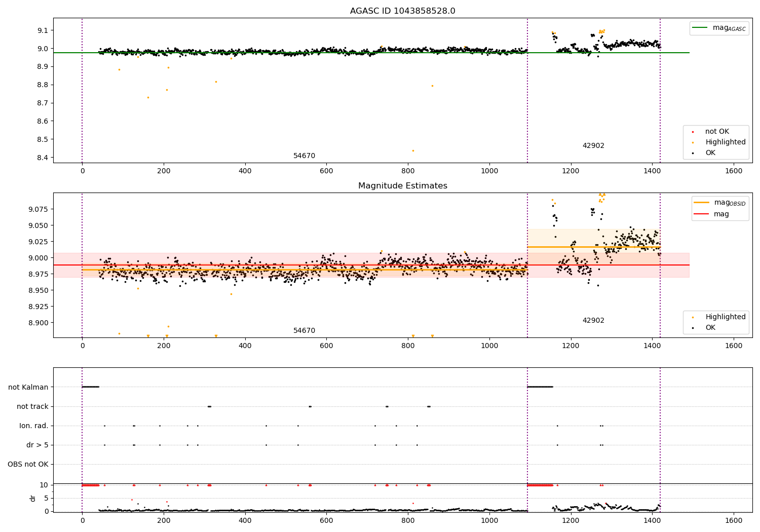This screenshot has height=532, width=760.
Task: Click the '5' tick on dr axis
Action: point(46,499)
